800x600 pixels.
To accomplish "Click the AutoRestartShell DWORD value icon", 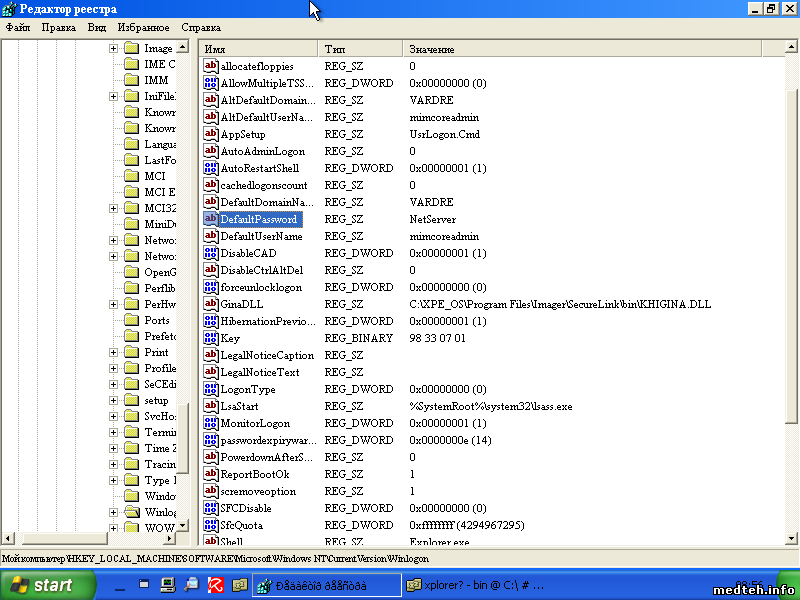I will click(x=211, y=168).
